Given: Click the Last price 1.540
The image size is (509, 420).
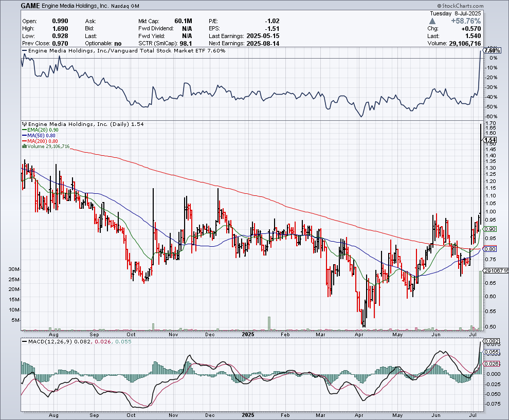Looking at the screenshot, I should [x=473, y=36].
